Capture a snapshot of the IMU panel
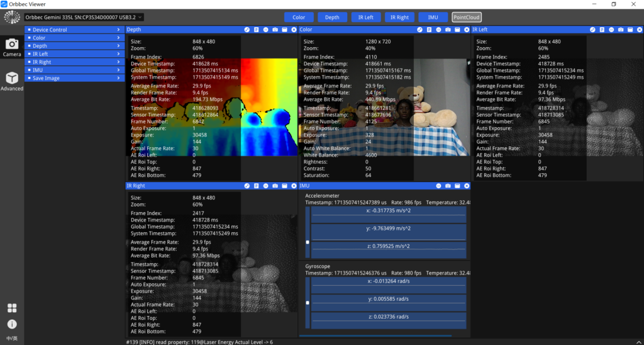The width and height of the screenshot is (644, 345). [448, 186]
